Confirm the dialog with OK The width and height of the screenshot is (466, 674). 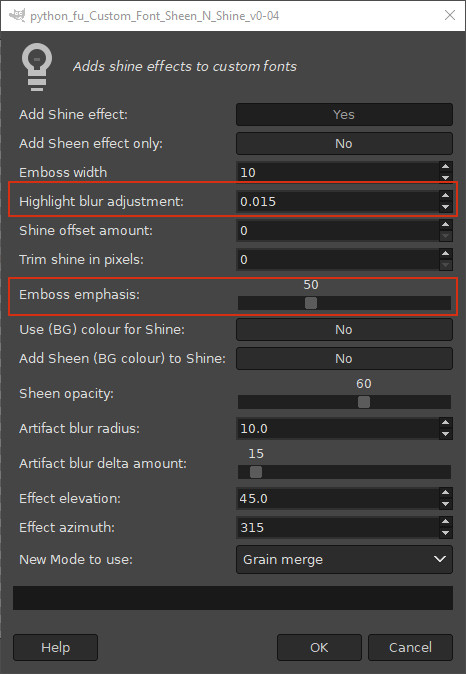[319, 647]
